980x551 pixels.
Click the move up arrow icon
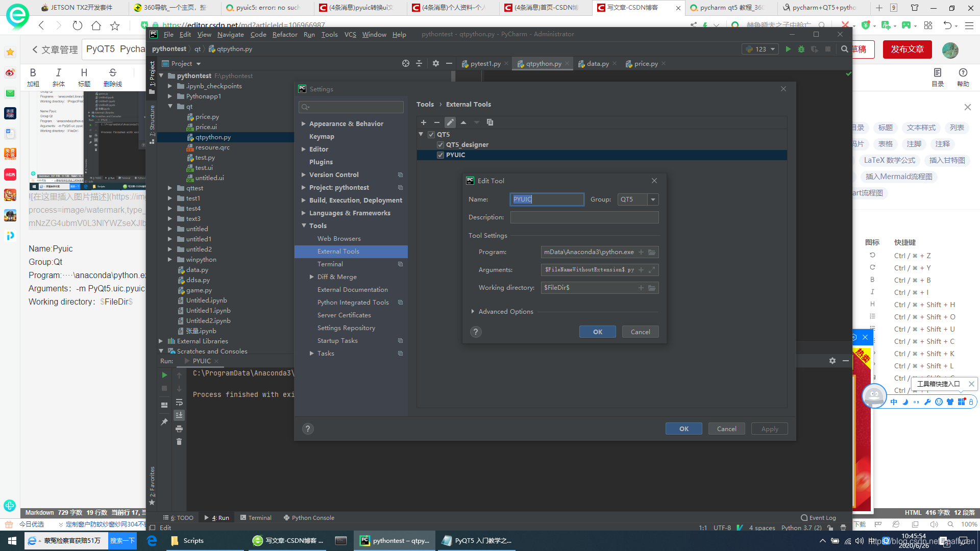463,122
